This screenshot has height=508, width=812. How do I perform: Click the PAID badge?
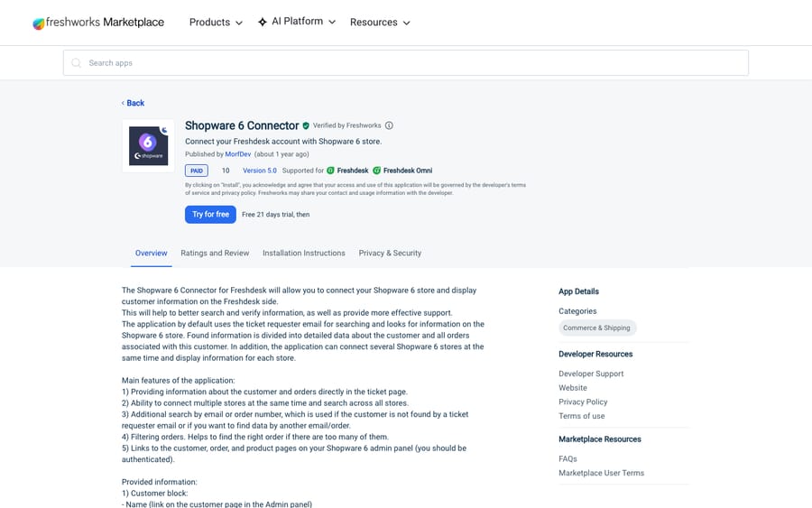click(x=197, y=171)
